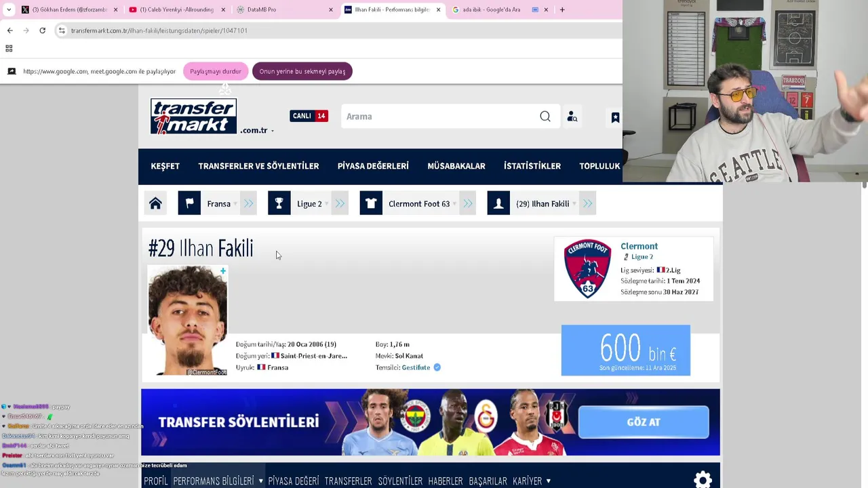The width and height of the screenshot is (868, 488).
Task: Open the TOPLULUK menu
Action: point(599,166)
